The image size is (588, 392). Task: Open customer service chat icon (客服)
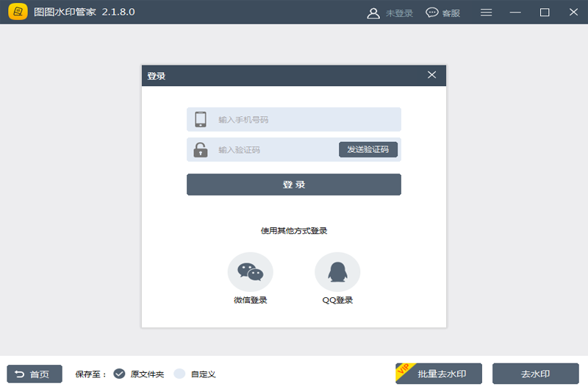pyautogui.click(x=432, y=13)
